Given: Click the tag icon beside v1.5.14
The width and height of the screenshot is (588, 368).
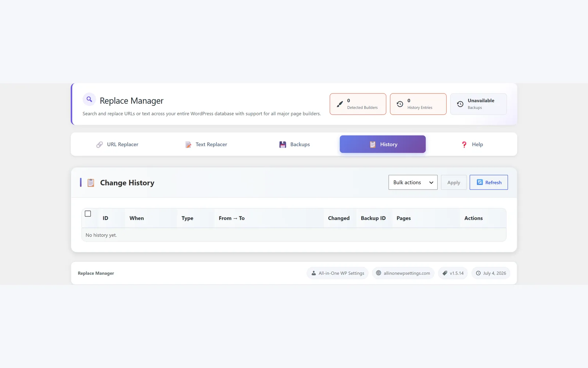Looking at the screenshot, I should point(445,273).
